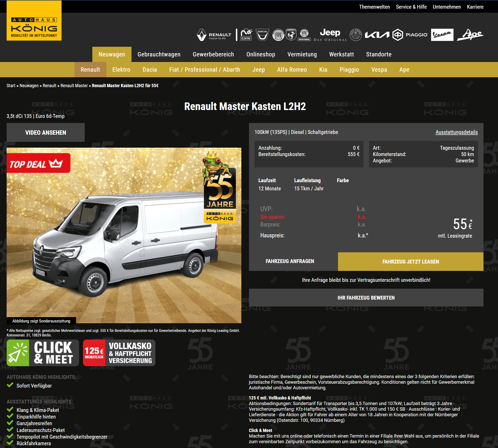Select the Klang & Klima-Paket item
The image size is (498, 448).
[38, 410]
